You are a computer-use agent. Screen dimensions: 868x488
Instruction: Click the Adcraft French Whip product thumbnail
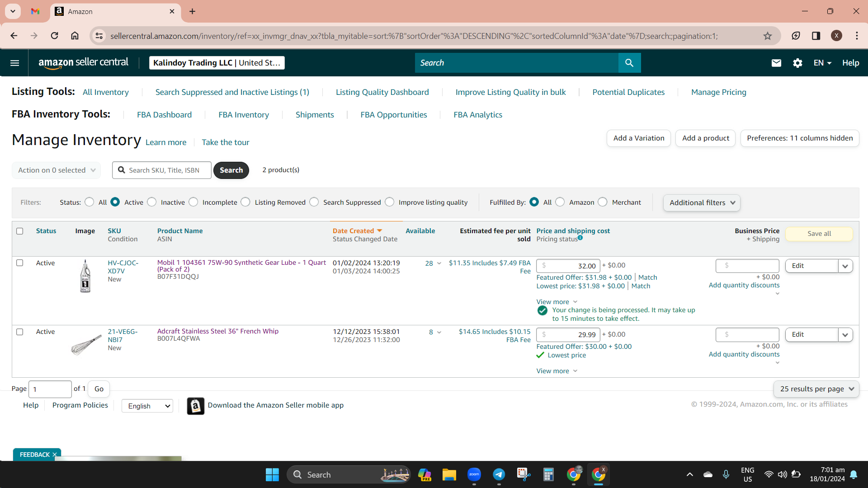click(x=85, y=345)
